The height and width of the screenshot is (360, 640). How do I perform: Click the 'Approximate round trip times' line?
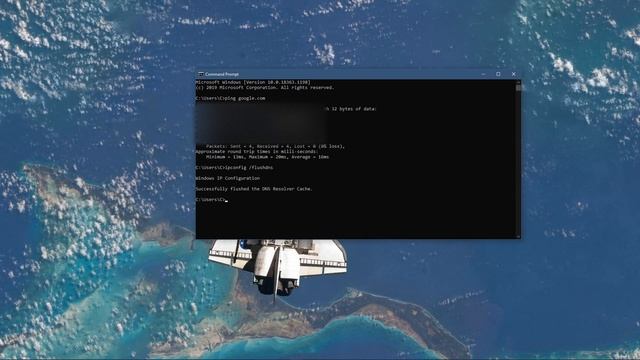[x=257, y=151]
